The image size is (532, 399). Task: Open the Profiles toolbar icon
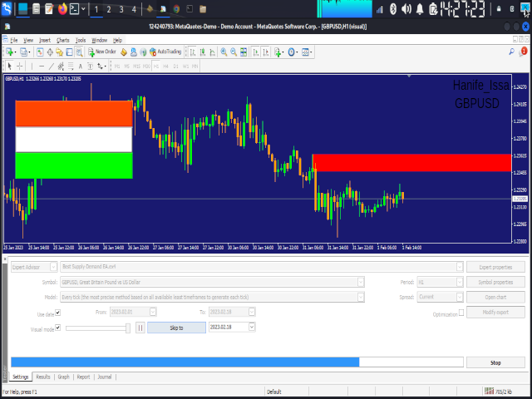[24, 52]
